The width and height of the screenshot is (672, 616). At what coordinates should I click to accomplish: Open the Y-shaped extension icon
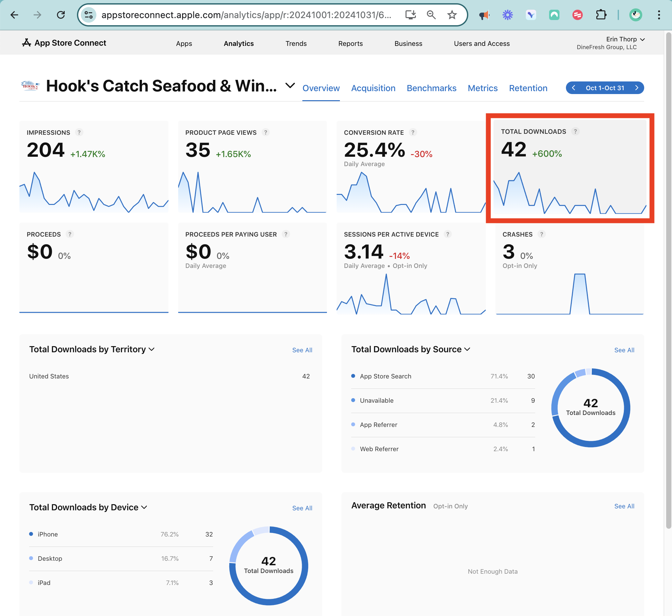531,15
